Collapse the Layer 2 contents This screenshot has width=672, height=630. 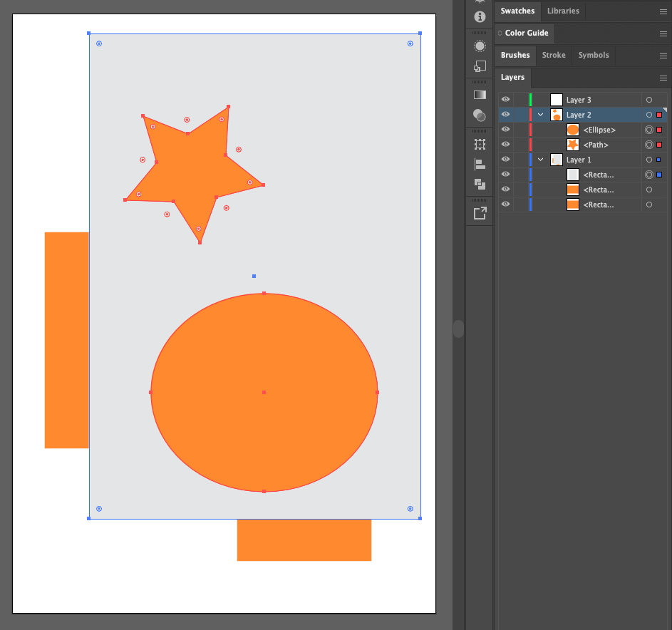click(539, 114)
